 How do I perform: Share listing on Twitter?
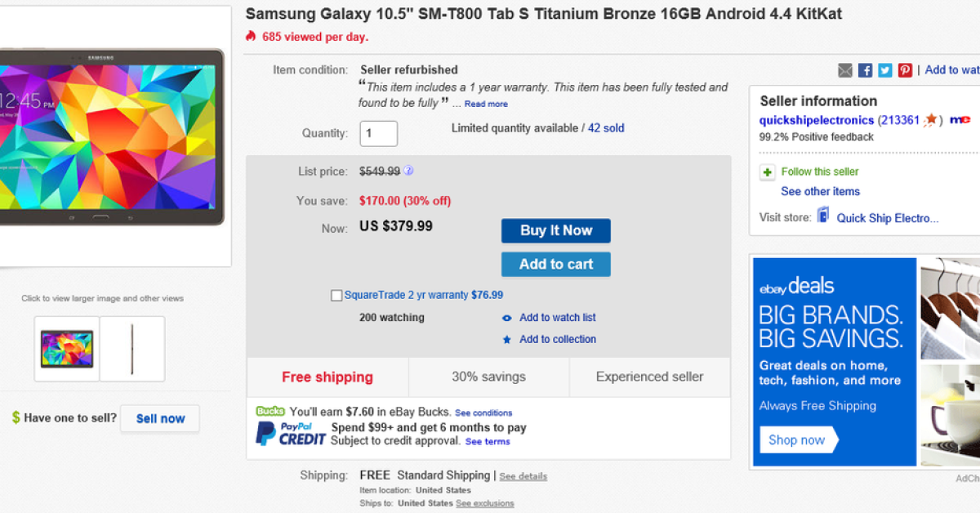885,70
